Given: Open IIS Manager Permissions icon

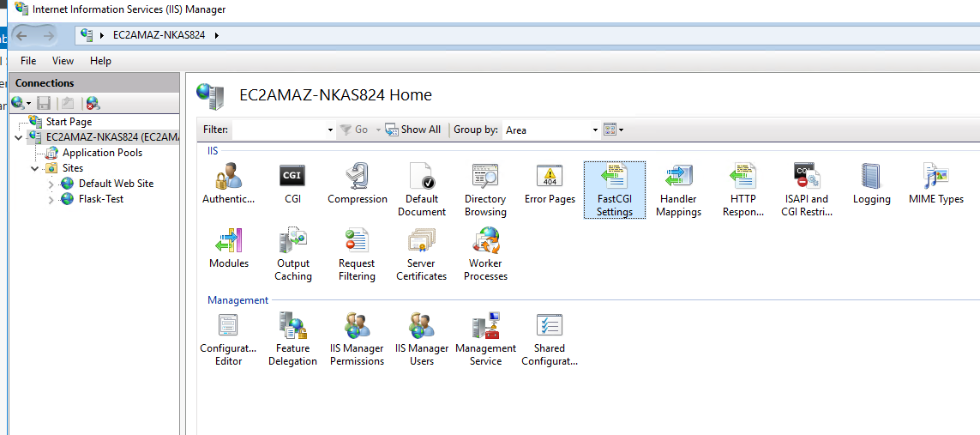Looking at the screenshot, I should [x=357, y=340].
